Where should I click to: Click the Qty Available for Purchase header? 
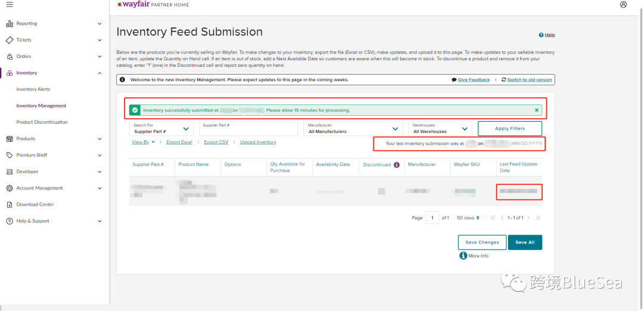[287, 167]
